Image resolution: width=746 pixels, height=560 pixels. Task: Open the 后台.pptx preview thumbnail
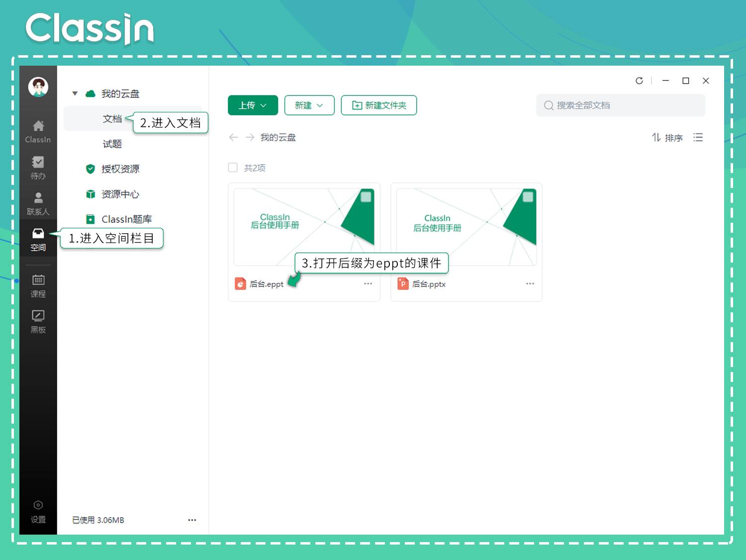click(466, 227)
